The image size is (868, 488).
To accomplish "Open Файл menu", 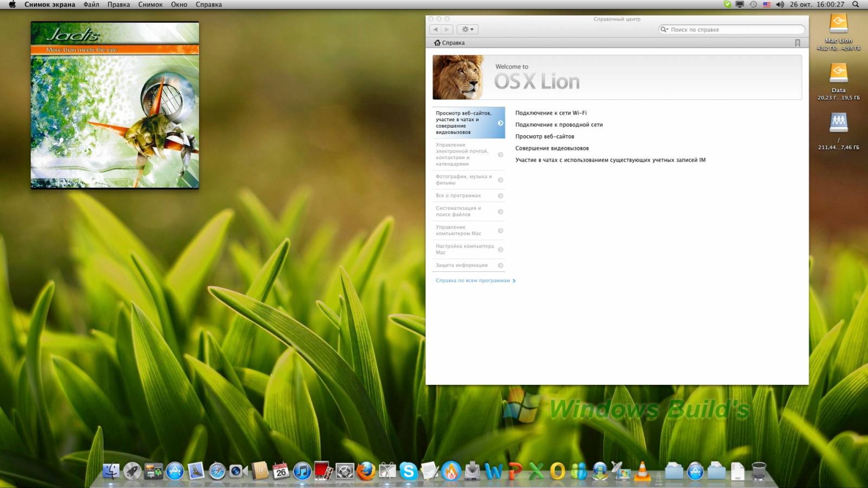I will point(91,4).
